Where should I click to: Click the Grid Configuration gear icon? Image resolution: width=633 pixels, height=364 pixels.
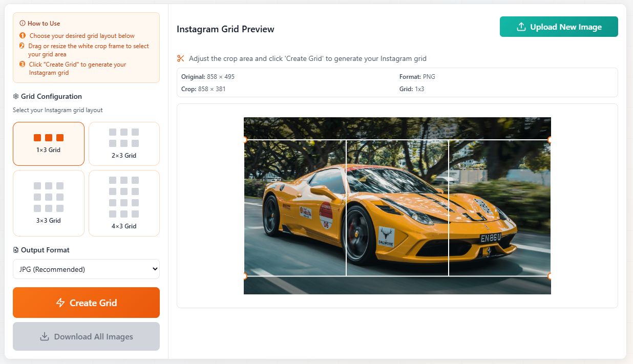[16, 96]
